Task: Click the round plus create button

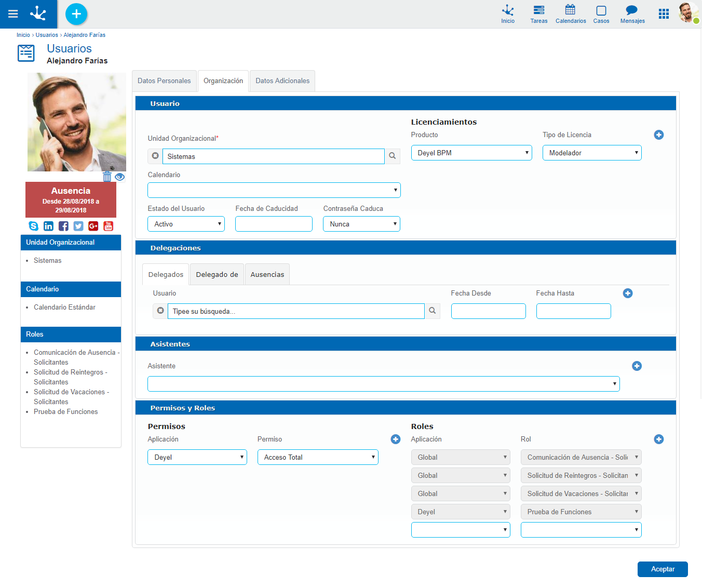Action: coord(76,14)
